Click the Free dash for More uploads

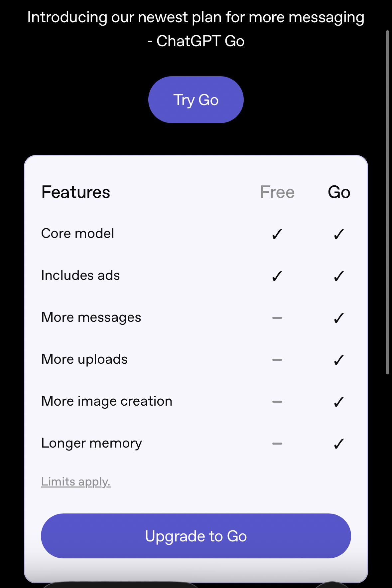277,360
